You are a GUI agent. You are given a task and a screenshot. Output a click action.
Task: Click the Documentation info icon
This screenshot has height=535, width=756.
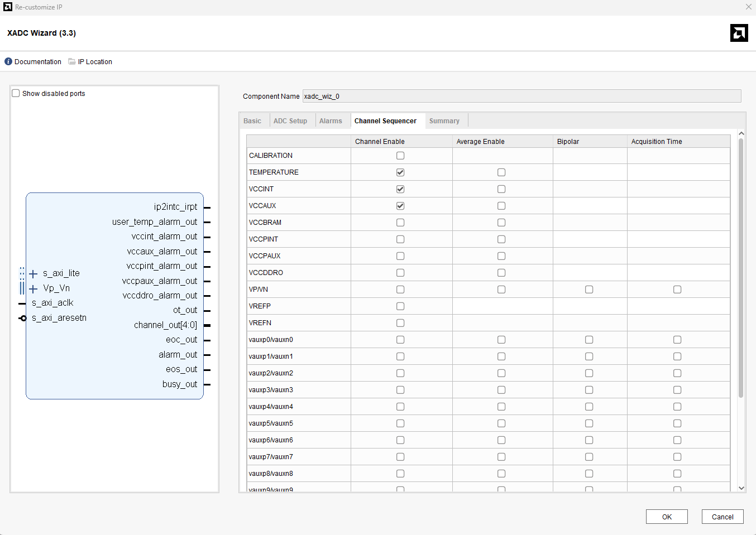click(8, 61)
